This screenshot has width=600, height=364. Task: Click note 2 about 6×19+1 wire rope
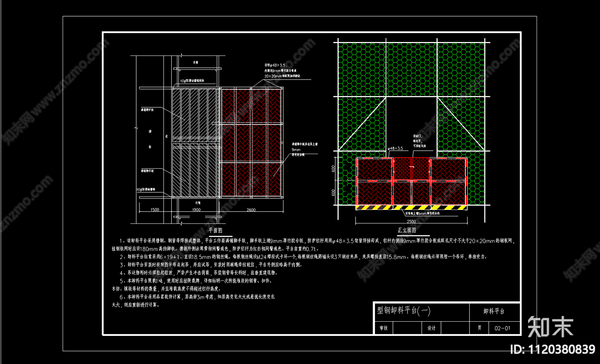tap(303, 257)
